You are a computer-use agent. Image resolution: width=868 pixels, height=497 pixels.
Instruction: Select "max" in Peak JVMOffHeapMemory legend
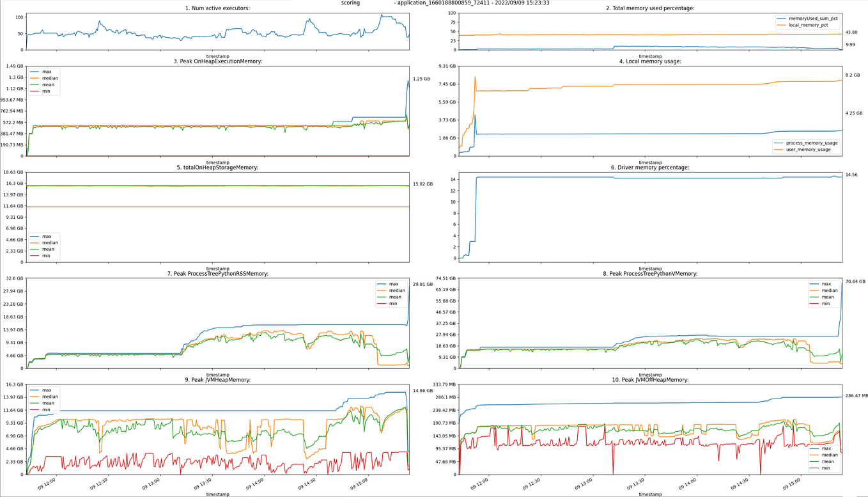[x=826, y=448]
